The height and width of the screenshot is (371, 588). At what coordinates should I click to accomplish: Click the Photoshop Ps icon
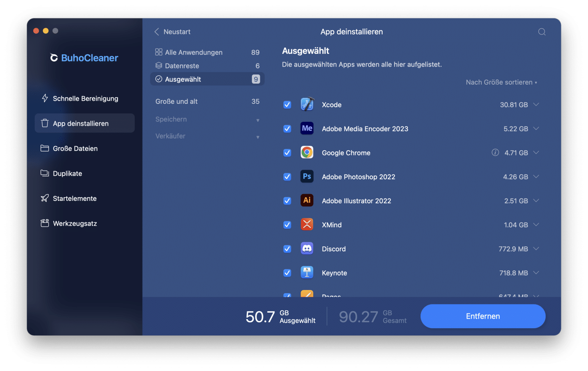(307, 177)
